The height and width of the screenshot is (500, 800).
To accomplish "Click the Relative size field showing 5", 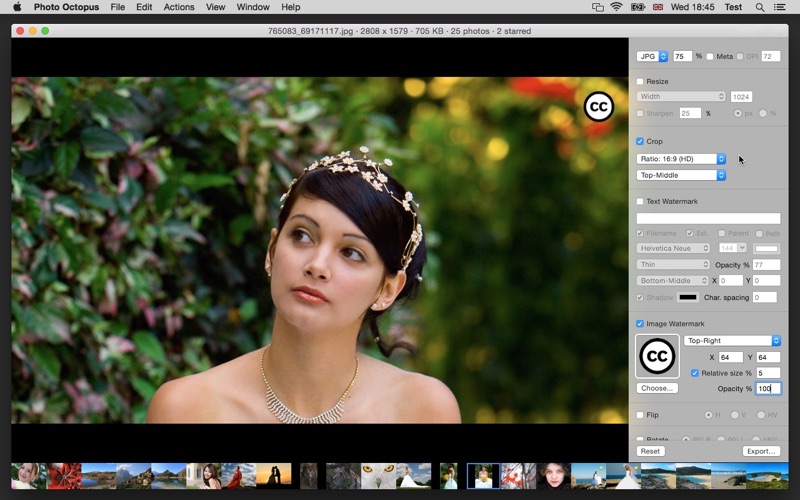I will pyautogui.click(x=768, y=373).
